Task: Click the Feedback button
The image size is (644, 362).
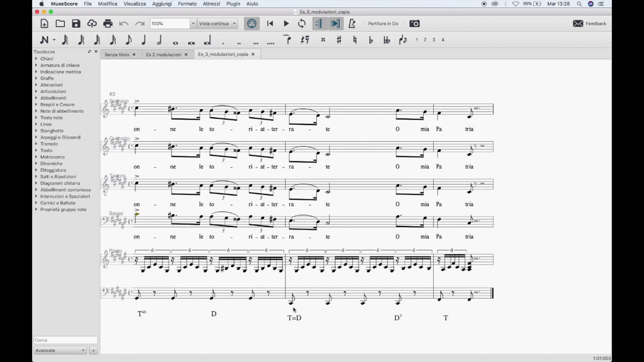Action: pyautogui.click(x=590, y=24)
